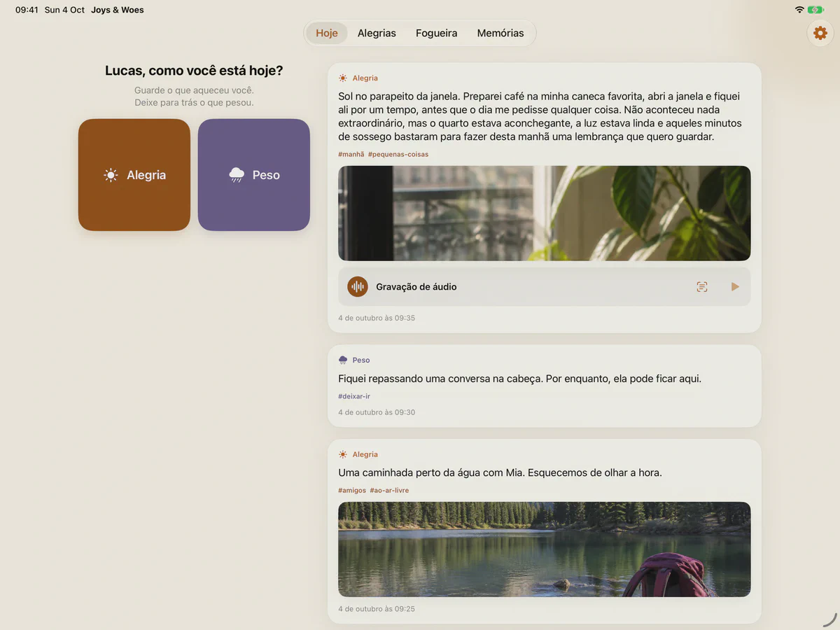Show transcript of audio recording
The height and width of the screenshot is (630, 840).
[702, 286]
